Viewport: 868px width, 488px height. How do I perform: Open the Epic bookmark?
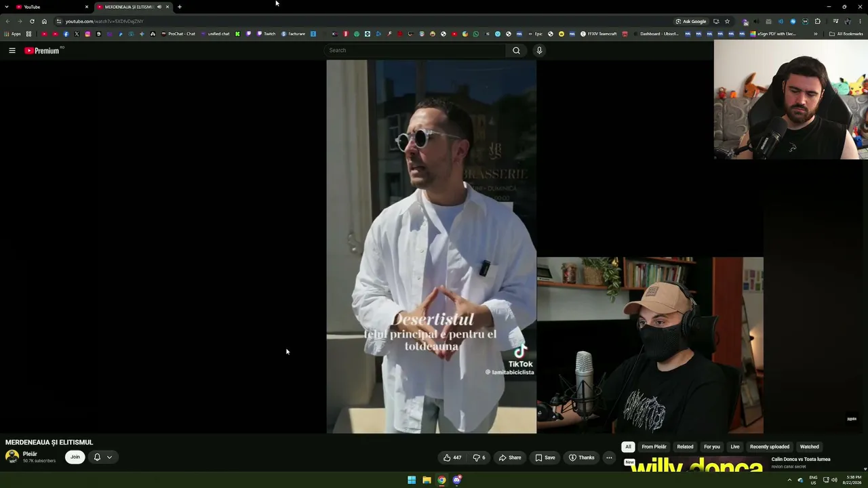coord(535,34)
